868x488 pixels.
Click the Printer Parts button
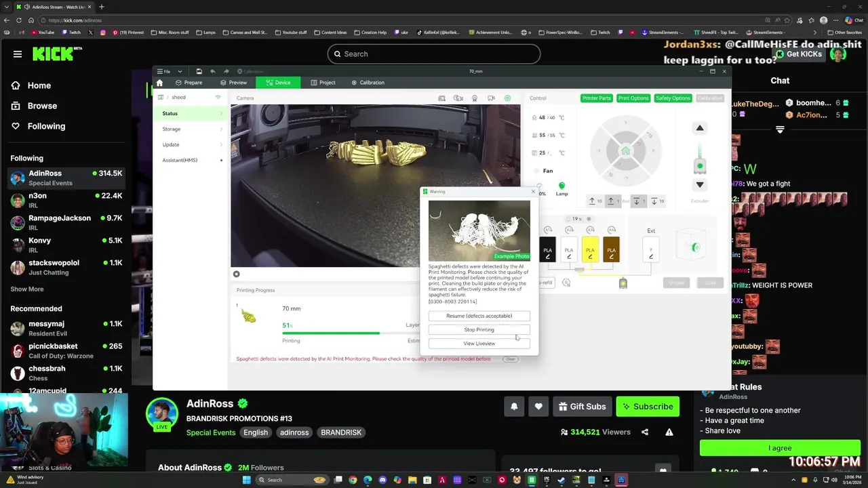597,98
